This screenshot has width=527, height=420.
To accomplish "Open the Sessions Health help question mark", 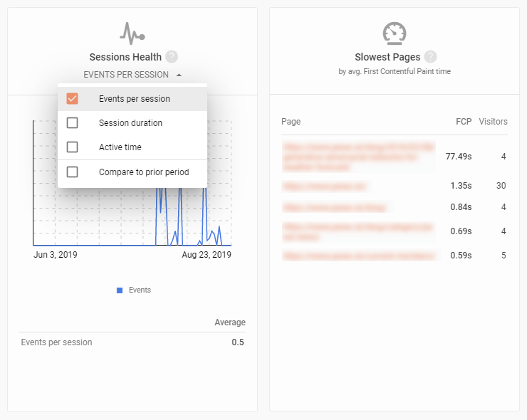I will tap(172, 57).
